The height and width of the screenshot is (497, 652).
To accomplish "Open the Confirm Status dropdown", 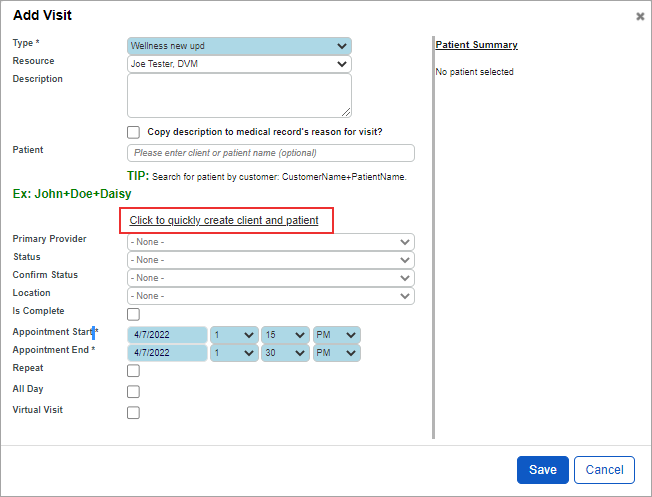I will [x=271, y=278].
